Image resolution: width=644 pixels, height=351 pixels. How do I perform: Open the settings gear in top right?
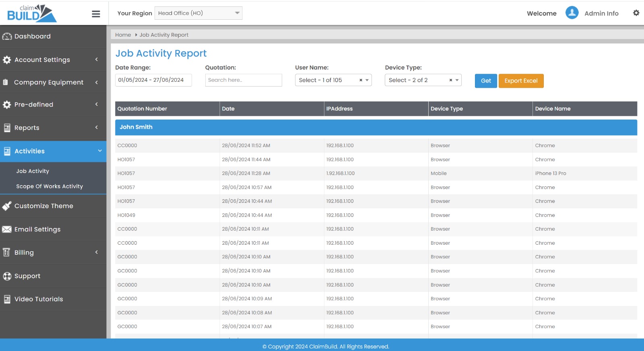636,13
